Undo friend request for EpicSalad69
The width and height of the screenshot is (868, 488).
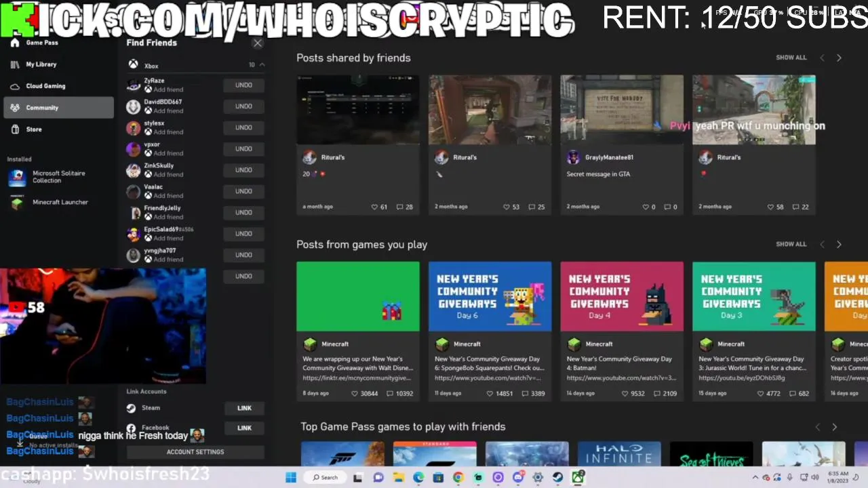click(x=243, y=234)
